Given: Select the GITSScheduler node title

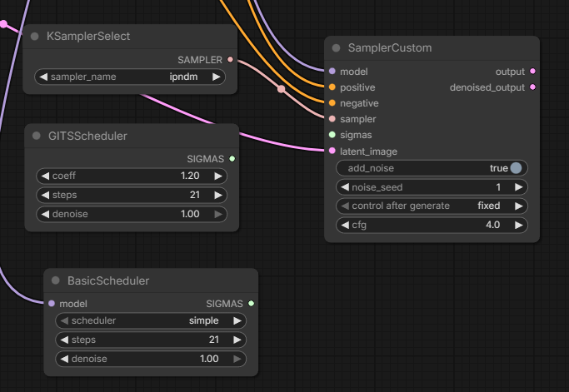Looking at the screenshot, I should (87, 136).
